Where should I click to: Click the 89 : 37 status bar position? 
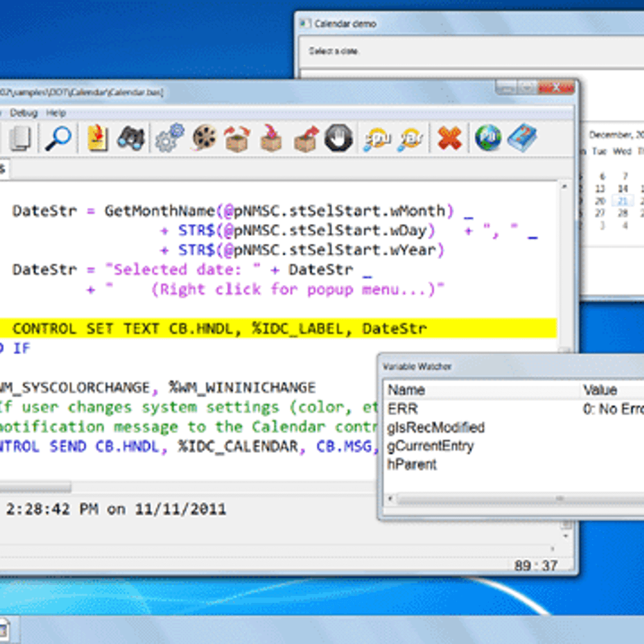pos(536,565)
